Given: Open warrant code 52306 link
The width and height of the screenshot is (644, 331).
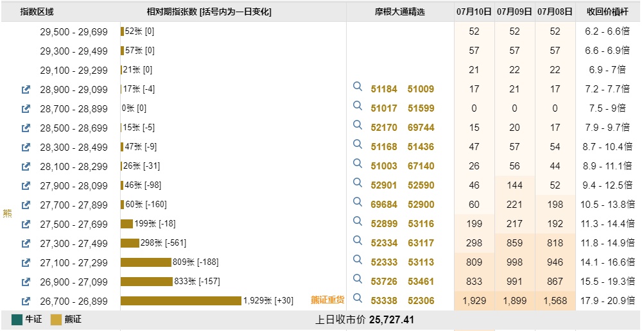Looking at the screenshot, I should pos(421,301).
